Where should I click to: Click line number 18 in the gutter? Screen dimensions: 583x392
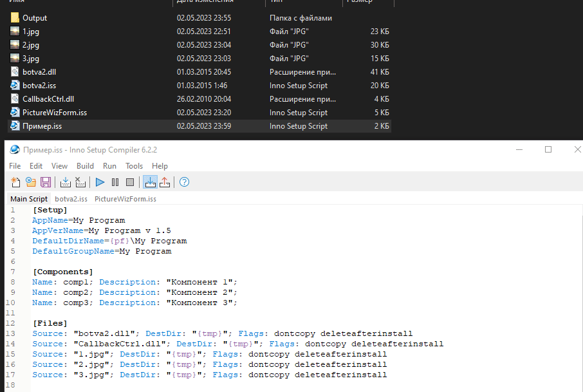(10, 385)
